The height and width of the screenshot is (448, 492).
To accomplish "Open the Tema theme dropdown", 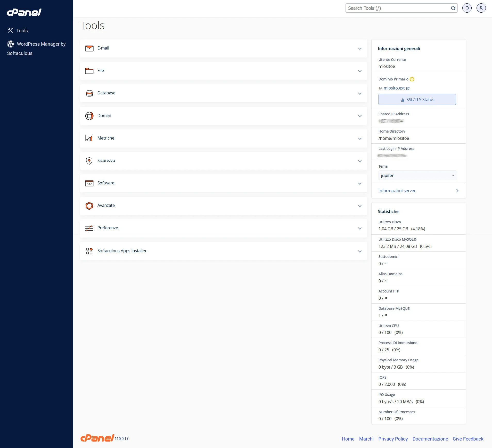I will click(x=417, y=175).
